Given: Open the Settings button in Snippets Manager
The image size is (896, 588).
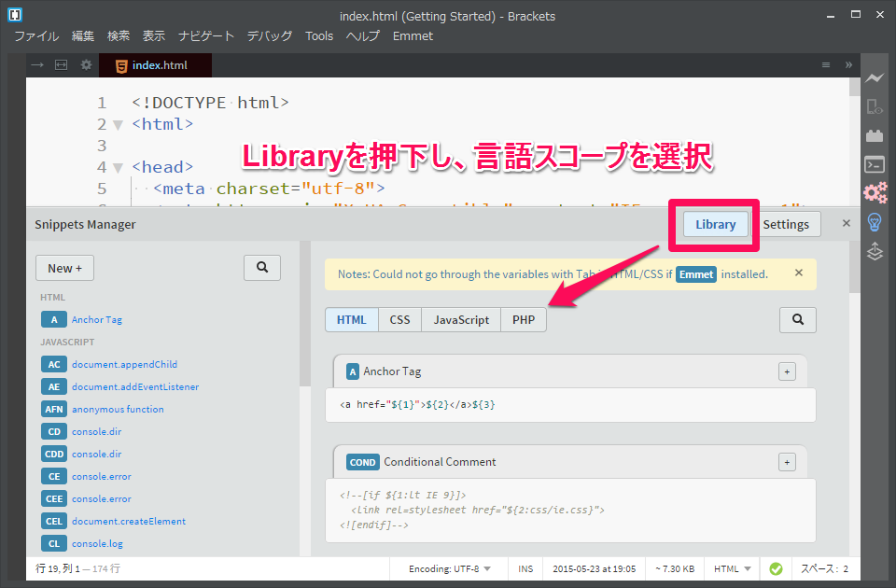Looking at the screenshot, I should (786, 224).
